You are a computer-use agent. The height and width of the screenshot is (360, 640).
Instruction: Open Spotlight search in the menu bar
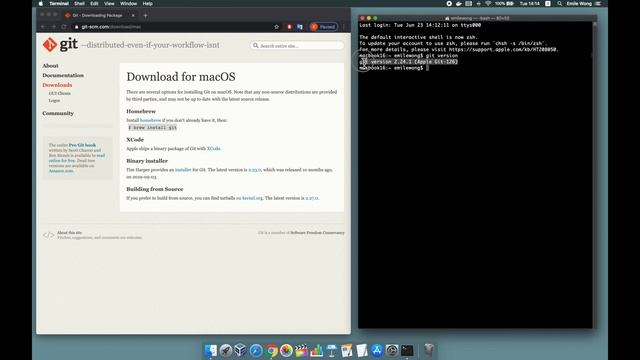[560, 3]
